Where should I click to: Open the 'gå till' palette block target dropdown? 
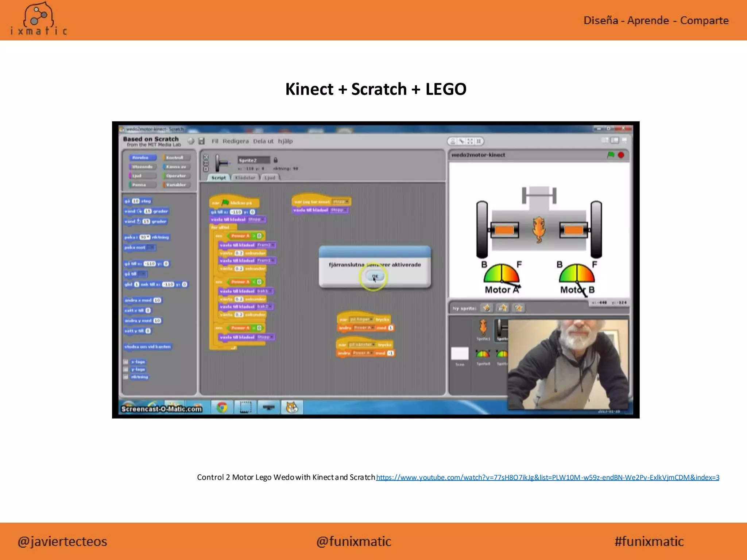coord(142,274)
